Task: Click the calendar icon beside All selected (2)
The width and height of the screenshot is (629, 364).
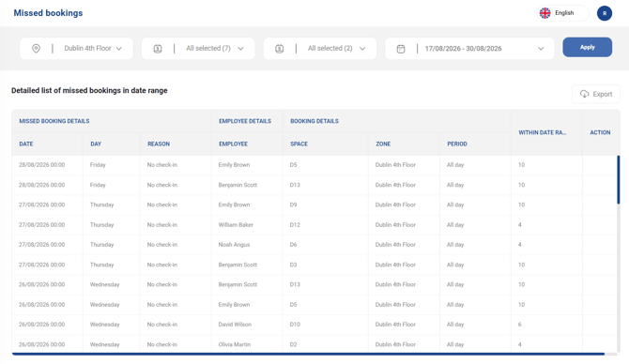Action: (279, 49)
